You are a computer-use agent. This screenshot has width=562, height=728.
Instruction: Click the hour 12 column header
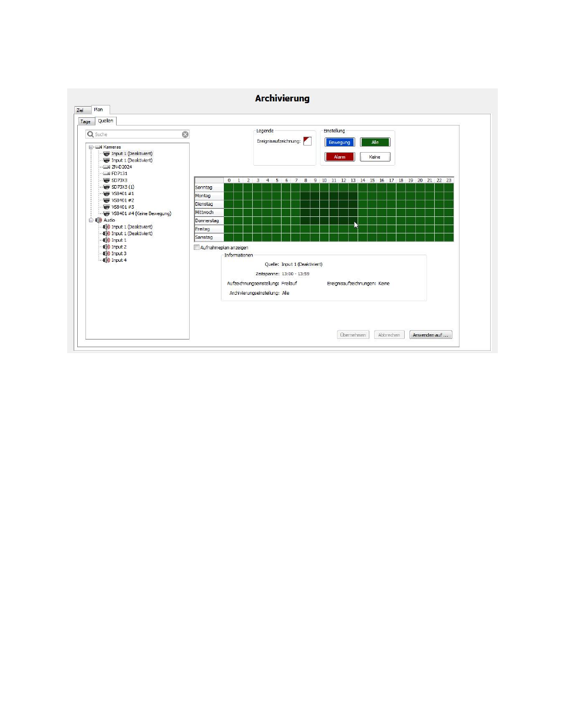click(343, 180)
